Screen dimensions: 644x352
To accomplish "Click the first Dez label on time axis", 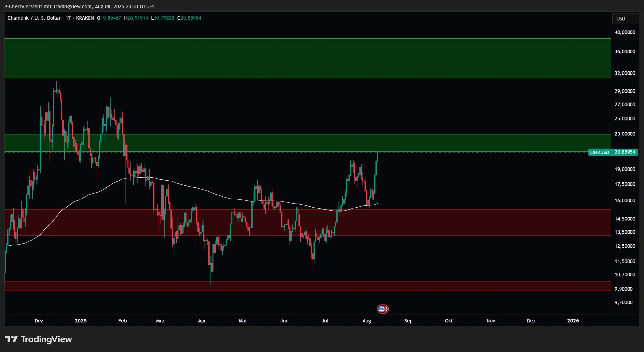I will [x=39, y=321].
